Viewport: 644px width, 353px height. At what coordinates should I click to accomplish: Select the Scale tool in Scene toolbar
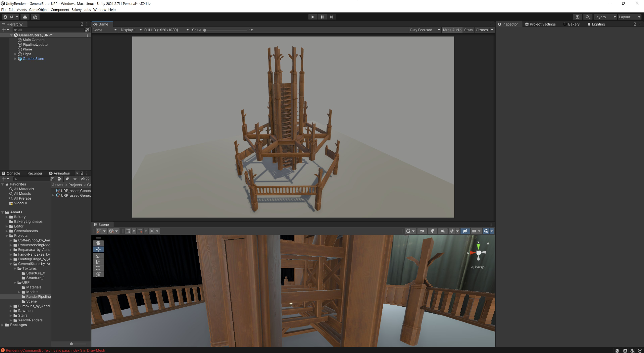(98, 262)
